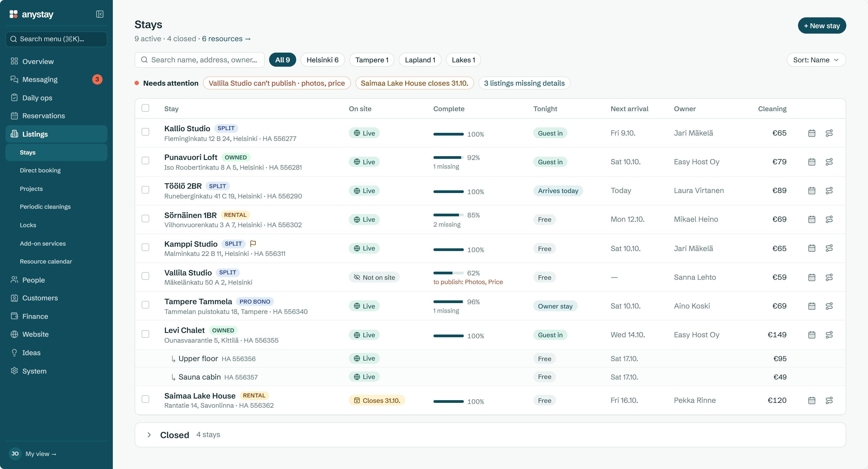The image size is (868, 469).
Task: Open Direct booking in sidebar submenu
Action: point(40,170)
